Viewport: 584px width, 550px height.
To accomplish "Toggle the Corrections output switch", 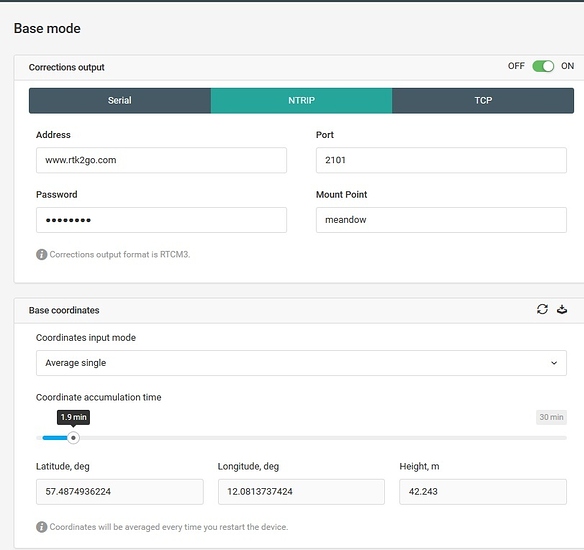I will (x=543, y=66).
